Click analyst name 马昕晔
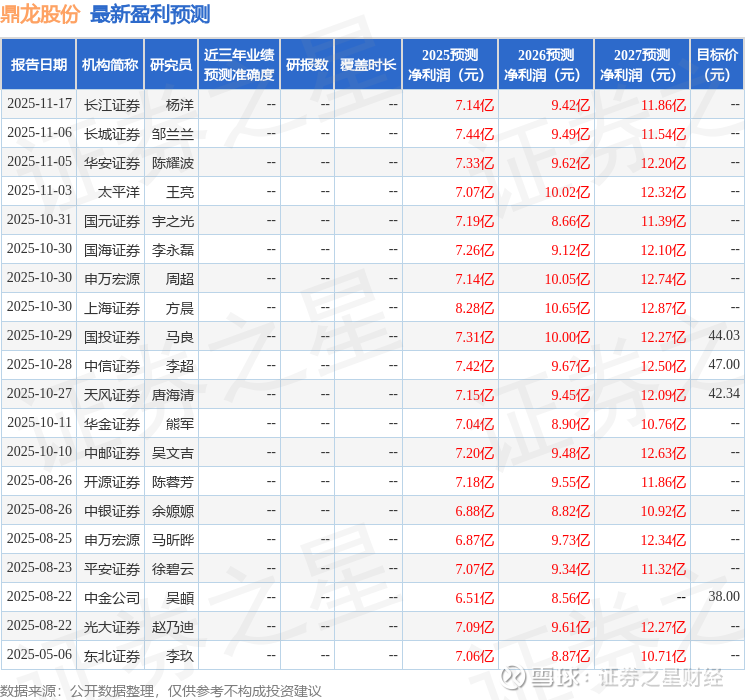 click(x=173, y=540)
